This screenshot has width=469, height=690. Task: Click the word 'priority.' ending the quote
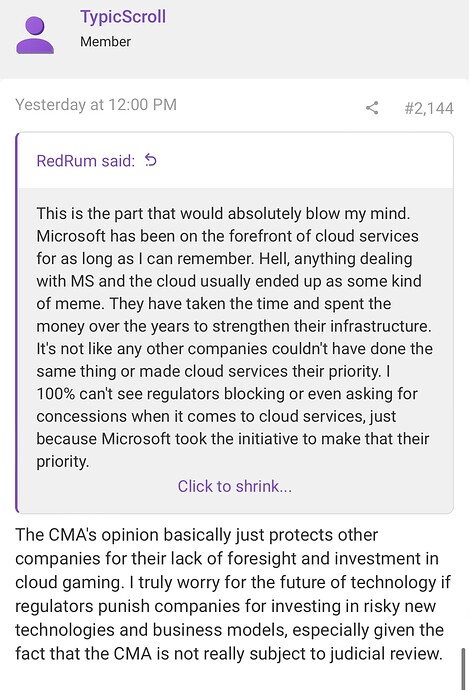click(63, 462)
